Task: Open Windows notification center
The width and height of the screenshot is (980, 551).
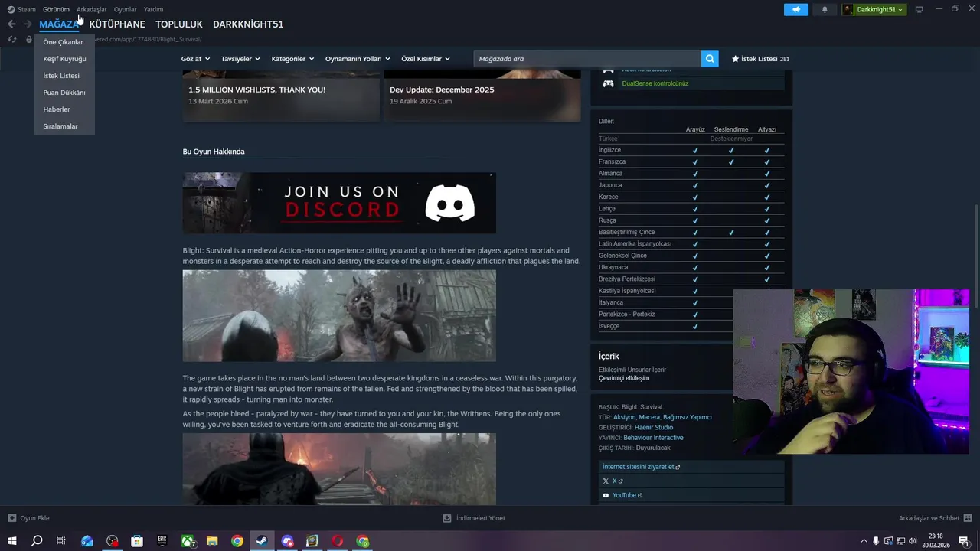Action: pyautogui.click(x=964, y=541)
